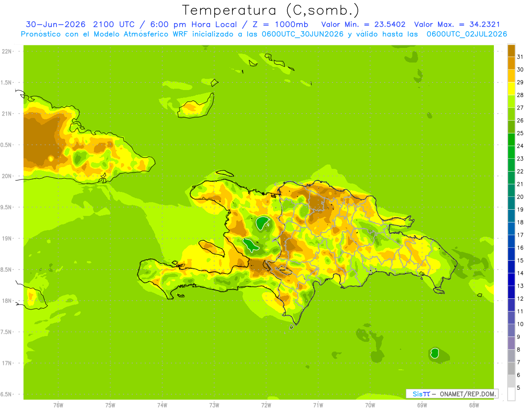Pick the teal legend swatch between 19 and 20
The width and height of the screenshot is (532, 411).
pos(511,203)
